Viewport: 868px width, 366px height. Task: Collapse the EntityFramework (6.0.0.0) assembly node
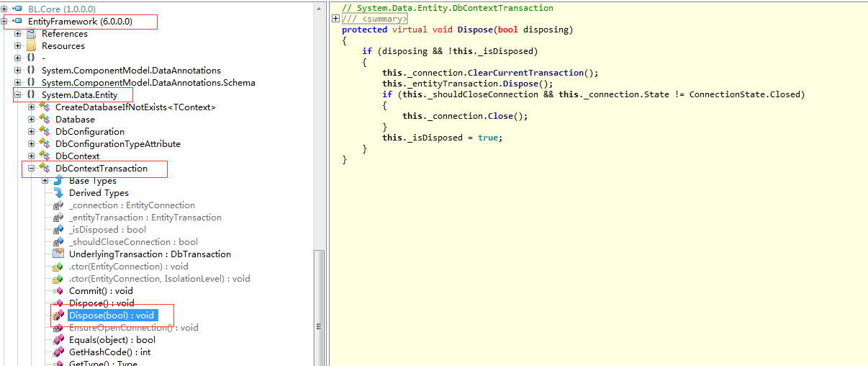point(4,22)
